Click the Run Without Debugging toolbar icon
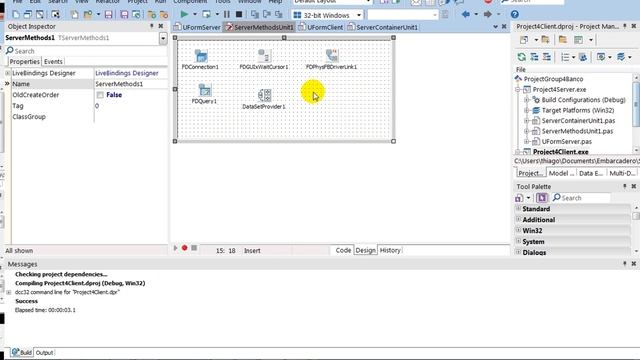640x360 pixels. tap(206, 15)
